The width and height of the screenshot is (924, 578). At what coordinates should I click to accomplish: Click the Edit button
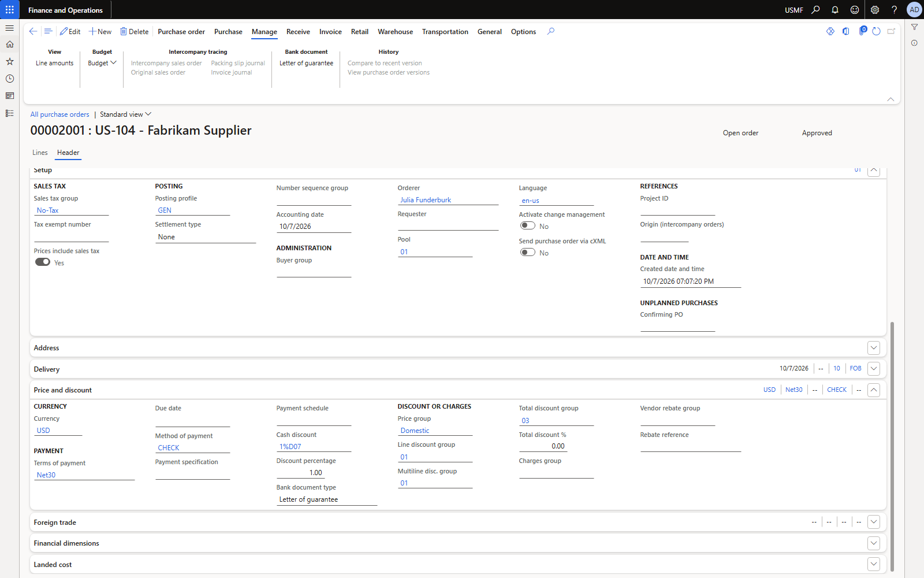70,32
